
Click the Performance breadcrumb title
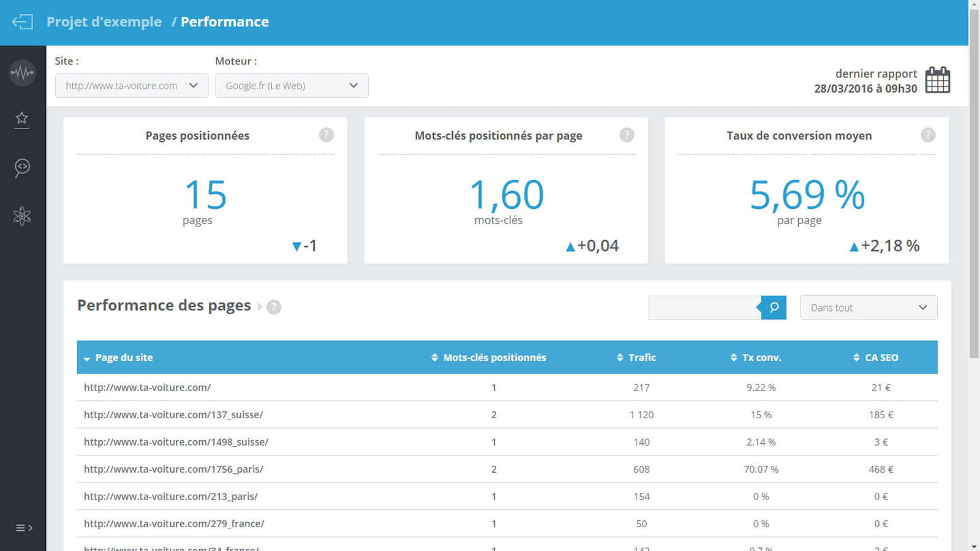click(225, 22)
